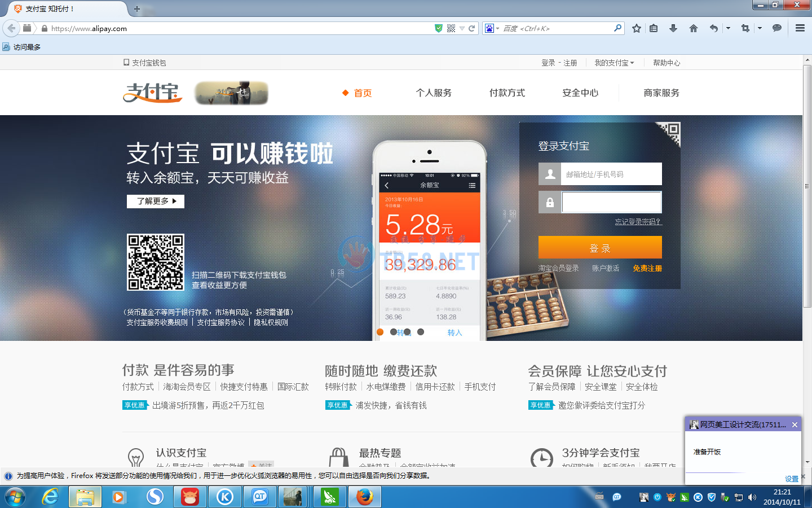Click the 注册 link in the top bar
The width and height of the screenshot is (812, 508).
click(x=570, y=63)
